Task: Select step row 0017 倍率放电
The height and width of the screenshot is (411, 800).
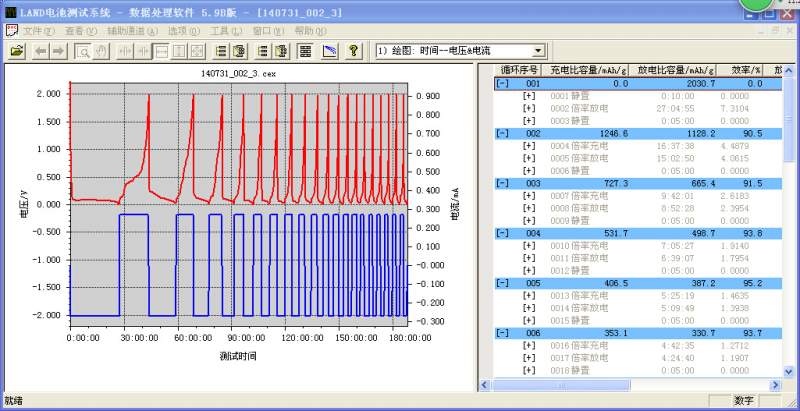Action: coord(638,358)
